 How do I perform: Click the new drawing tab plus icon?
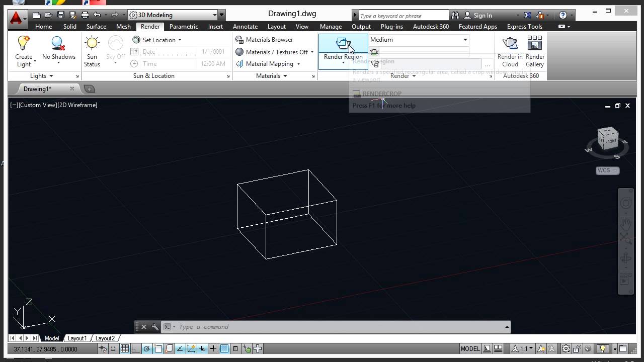[x=89, y=89]
